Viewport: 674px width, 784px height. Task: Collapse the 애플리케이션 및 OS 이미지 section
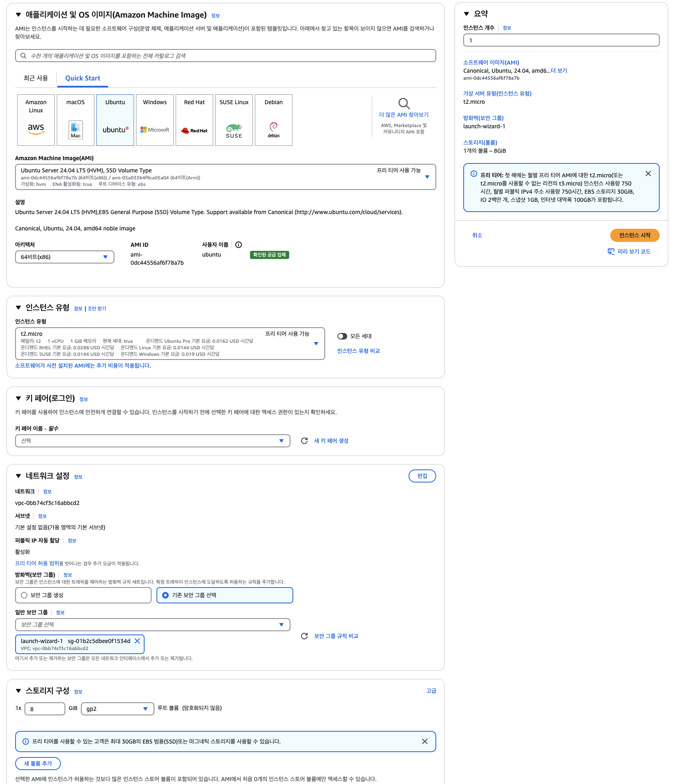pyautogui.click(x=18, y=15)
